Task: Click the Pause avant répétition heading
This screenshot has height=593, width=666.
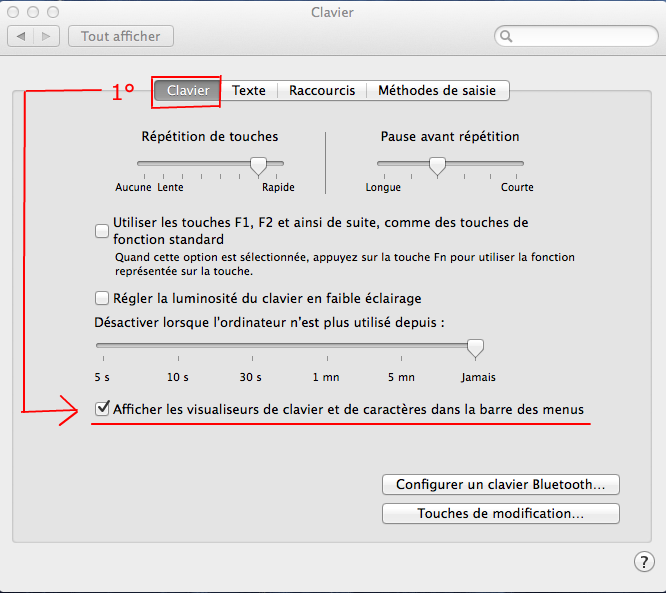Action: [x=450, y=136]
